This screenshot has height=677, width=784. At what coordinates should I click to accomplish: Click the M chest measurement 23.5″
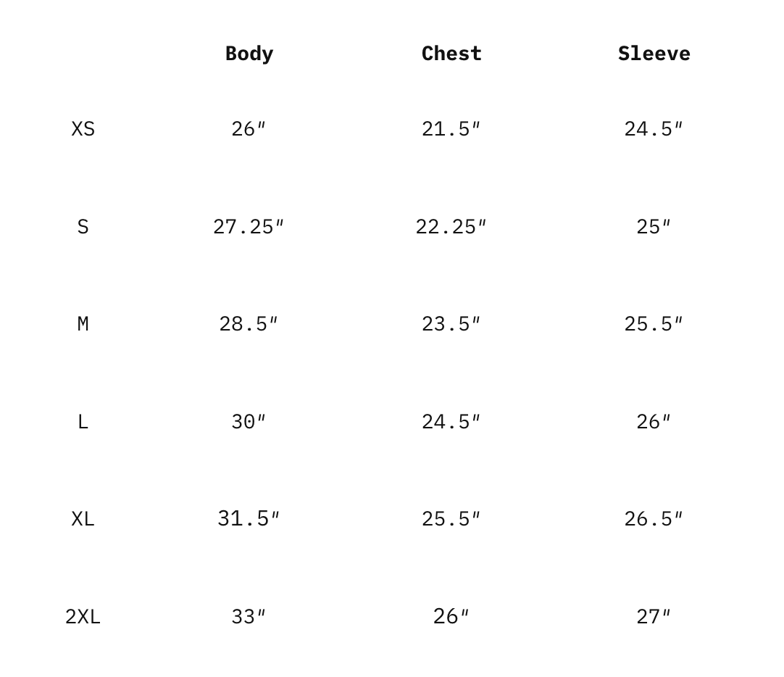tap(451, 324)
